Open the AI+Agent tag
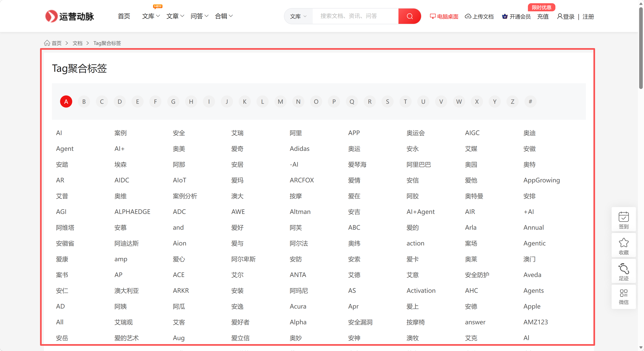 (421, 212)
